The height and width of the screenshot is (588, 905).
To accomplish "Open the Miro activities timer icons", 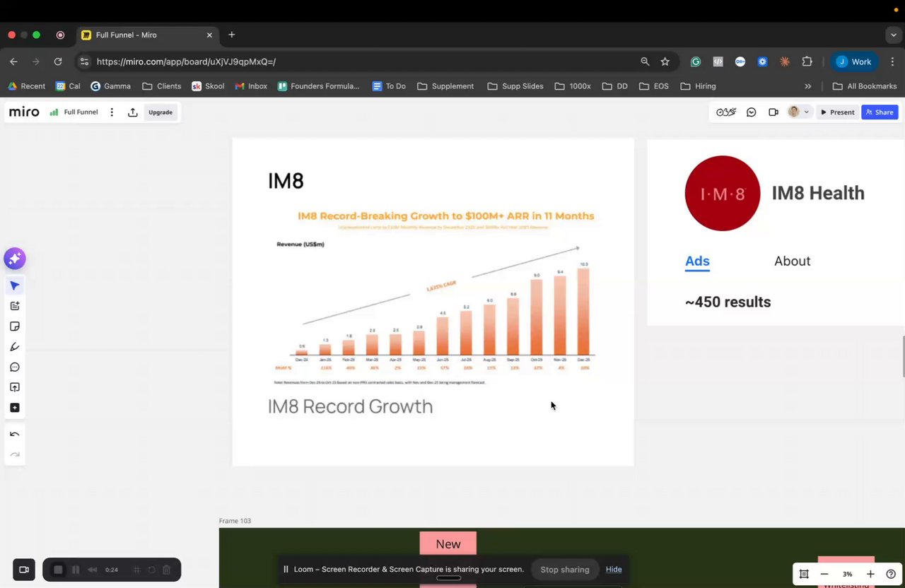I will pos(726,112).
